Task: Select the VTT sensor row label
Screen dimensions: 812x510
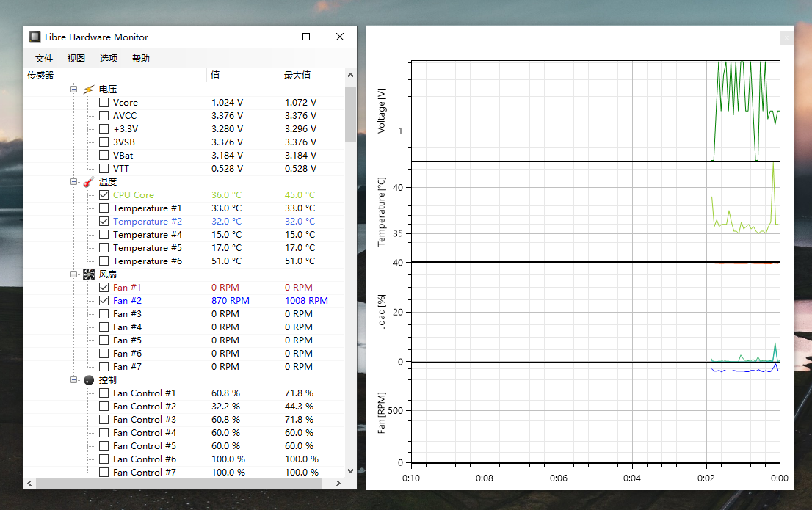Action: coord(121,169)
